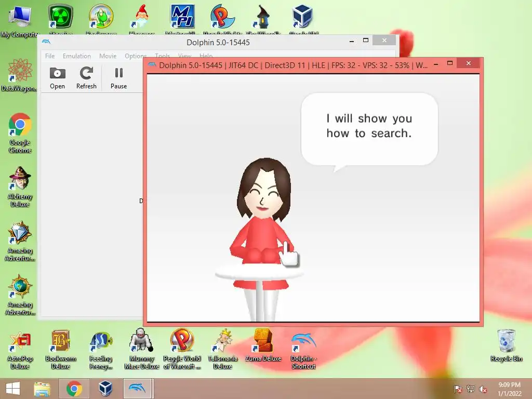
Task: Select the Recycle Bin icon
Action: click(506, 345)
